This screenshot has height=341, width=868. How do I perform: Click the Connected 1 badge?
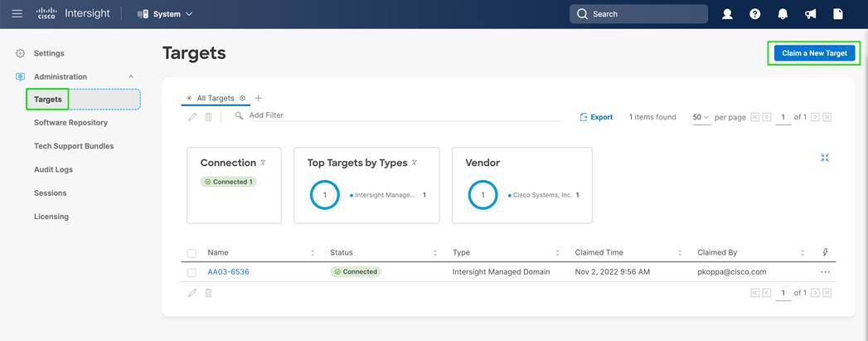(229, 182)
